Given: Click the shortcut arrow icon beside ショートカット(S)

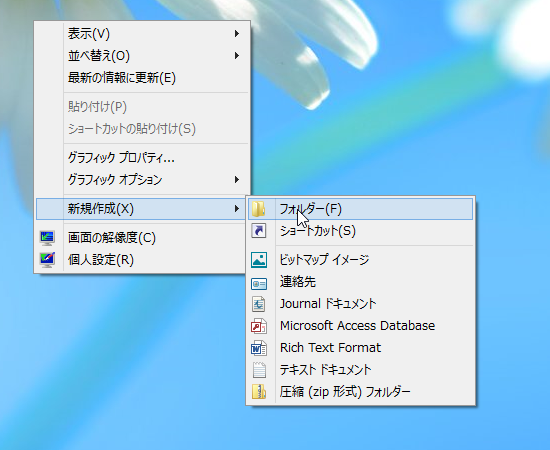Looking at the screenshot, I should pyautogui.click(x=259, y=231).
